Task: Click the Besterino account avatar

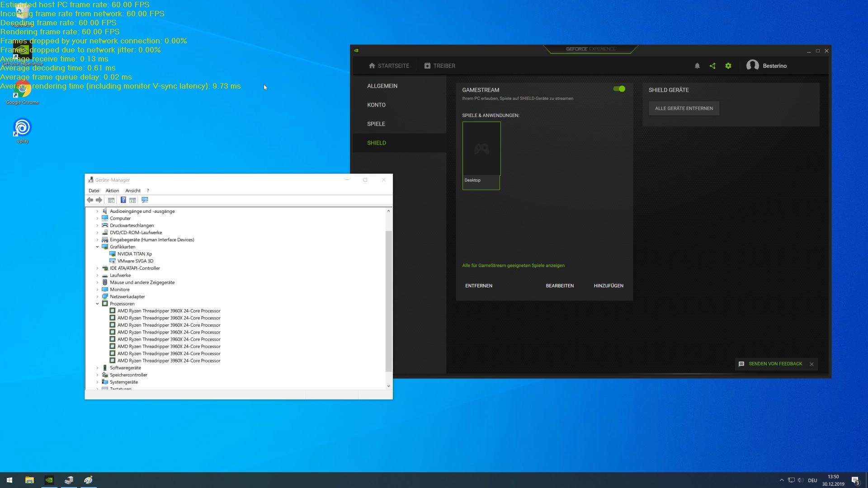Action: [x=752, y=66]
